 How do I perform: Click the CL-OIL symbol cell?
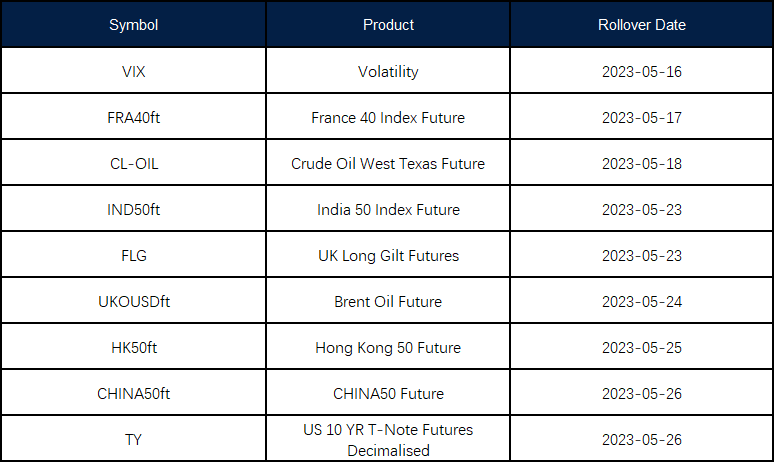point(133,164)
